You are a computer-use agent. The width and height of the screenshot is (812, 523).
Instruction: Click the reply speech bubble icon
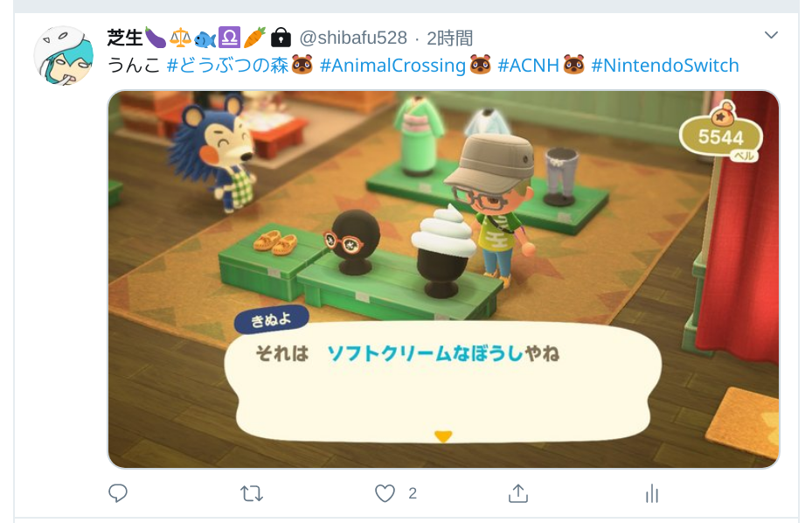[117, 493]
